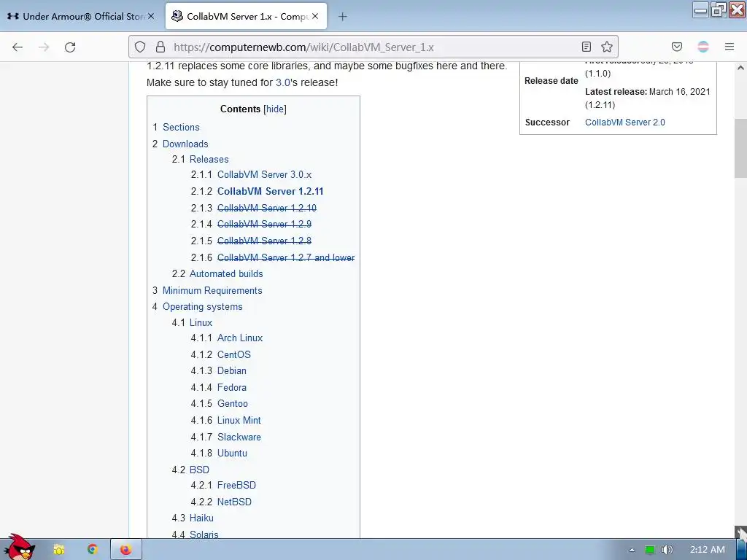Open CollabVM Server 1.2.11 entry
This screenshot has width=747, height=560.
270,191
